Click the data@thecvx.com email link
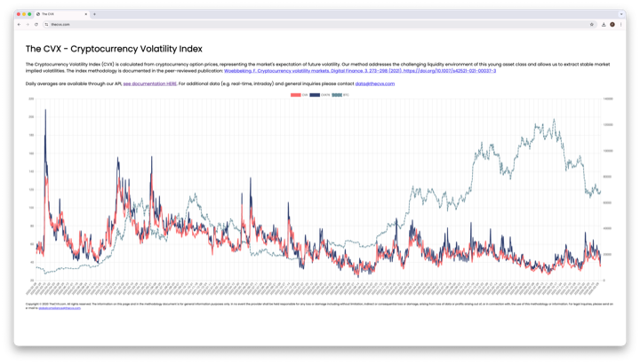640x364 pixels. coord(374,83)
